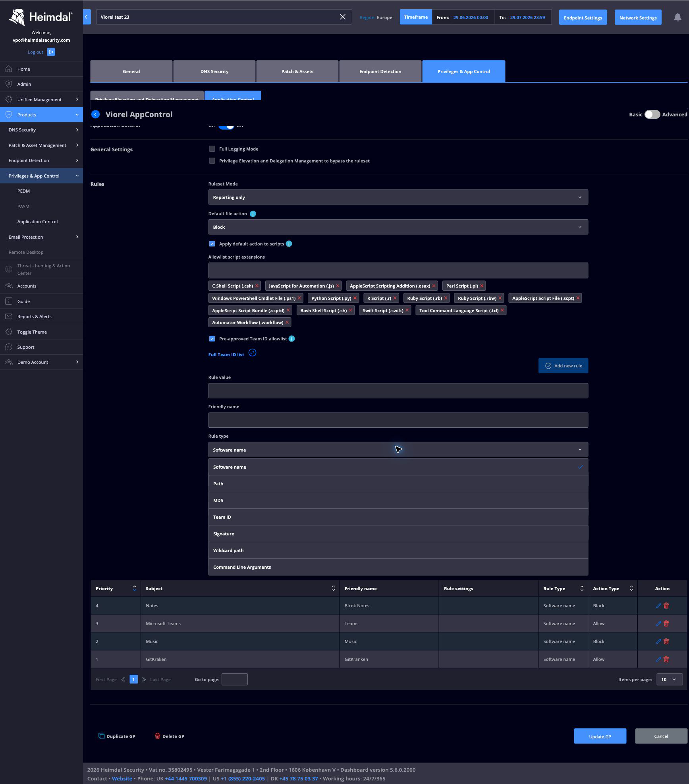Viewport: 689px width, 784px height.
Task: Collapse the Products sidebar section
Action: click(41, 115)
